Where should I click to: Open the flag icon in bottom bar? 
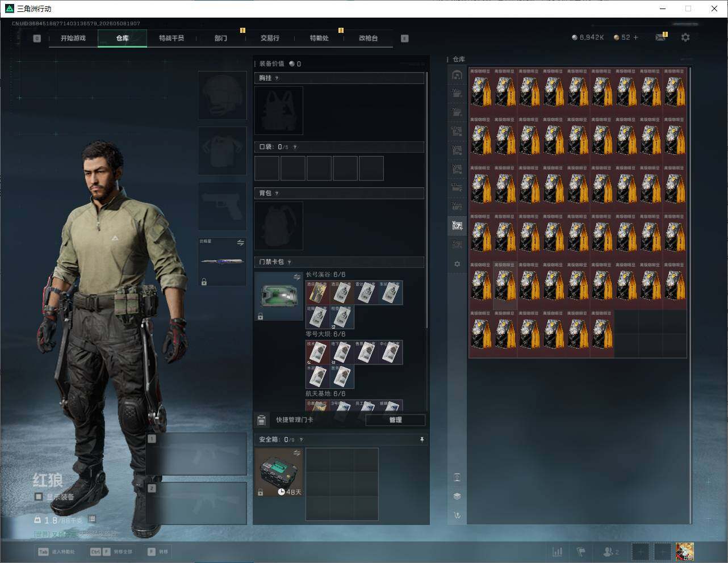pyautogui.click(x=581, y=552)
